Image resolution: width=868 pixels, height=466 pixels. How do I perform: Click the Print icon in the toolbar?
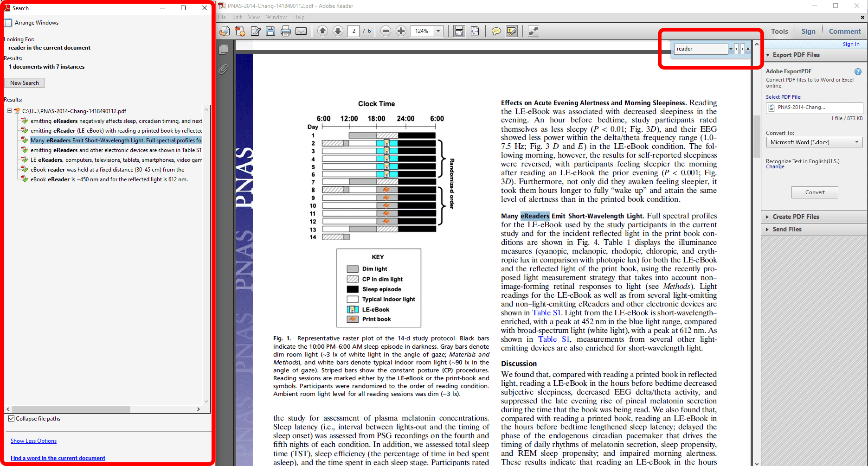coord(286,31)
